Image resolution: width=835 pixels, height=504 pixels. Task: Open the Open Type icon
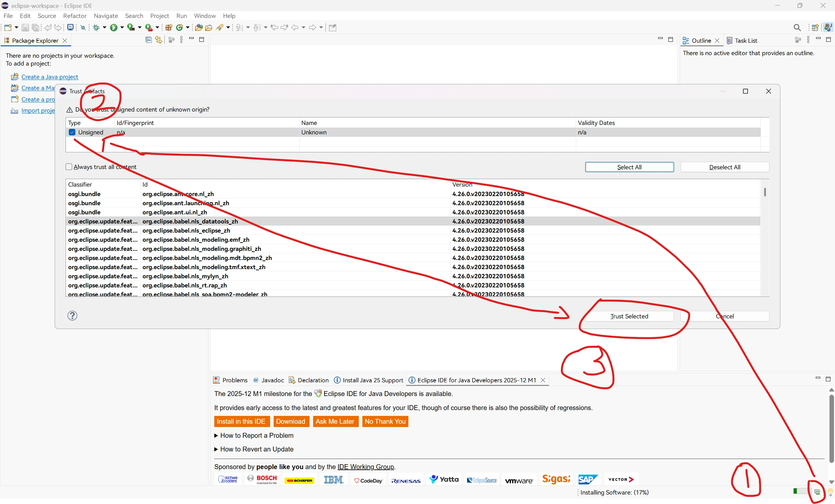(x=199, y=27)
